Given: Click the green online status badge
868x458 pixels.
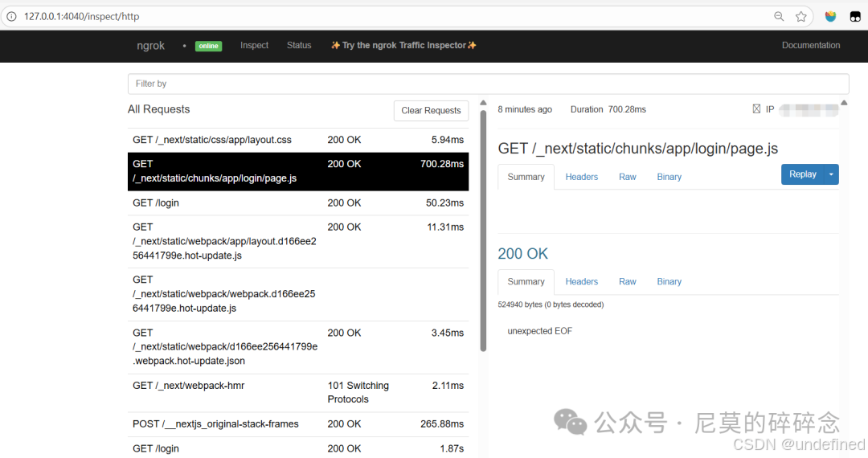Looking at the screenshot, I should pyautogui.click(x=209, y=46).
